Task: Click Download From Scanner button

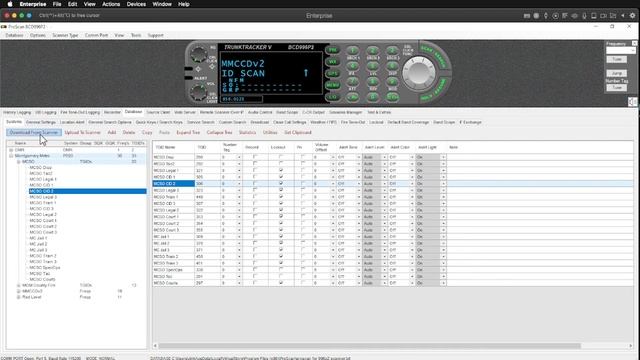Action: (x=34, y=133)
